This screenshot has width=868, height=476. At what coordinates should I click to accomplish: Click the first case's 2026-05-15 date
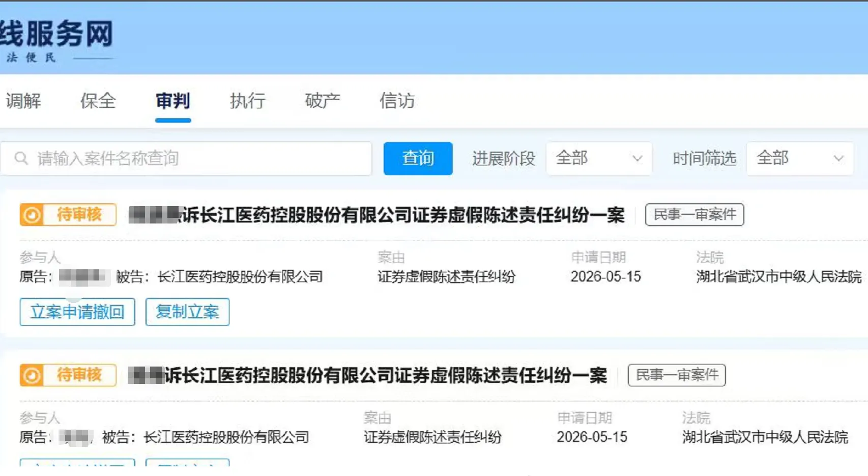click(605, 276)
